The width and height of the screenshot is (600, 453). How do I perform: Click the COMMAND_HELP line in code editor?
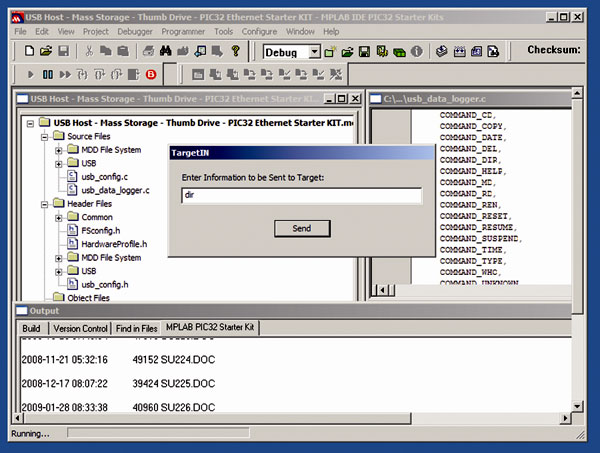tap(473, 171)
